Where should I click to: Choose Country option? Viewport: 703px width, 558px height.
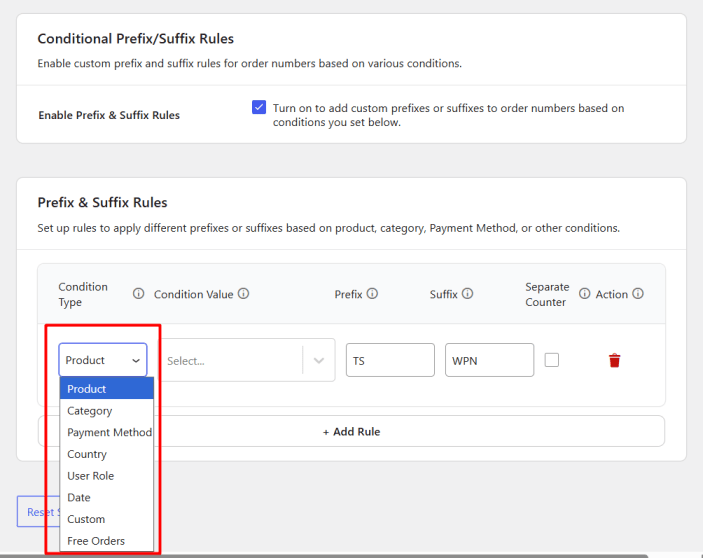coord(107,454)
